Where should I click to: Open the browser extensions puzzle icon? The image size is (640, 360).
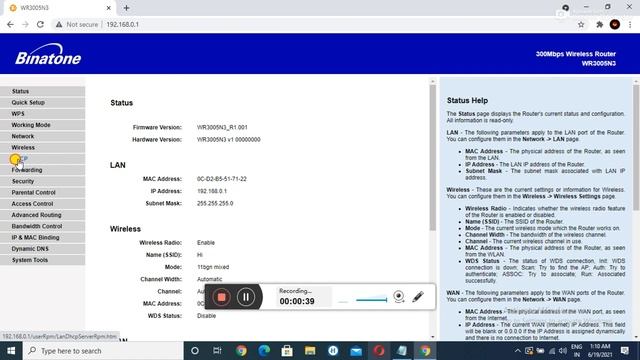599,24
